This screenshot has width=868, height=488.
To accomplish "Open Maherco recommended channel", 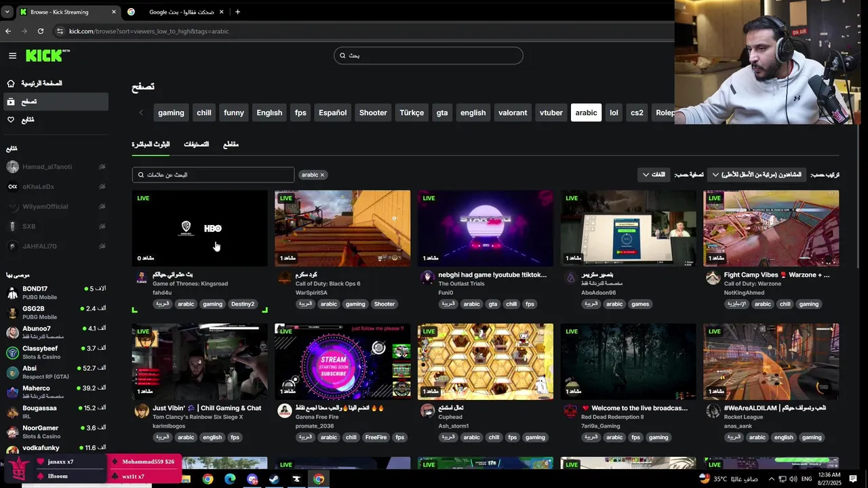I will pyautogui.click(x=56, y=392).
